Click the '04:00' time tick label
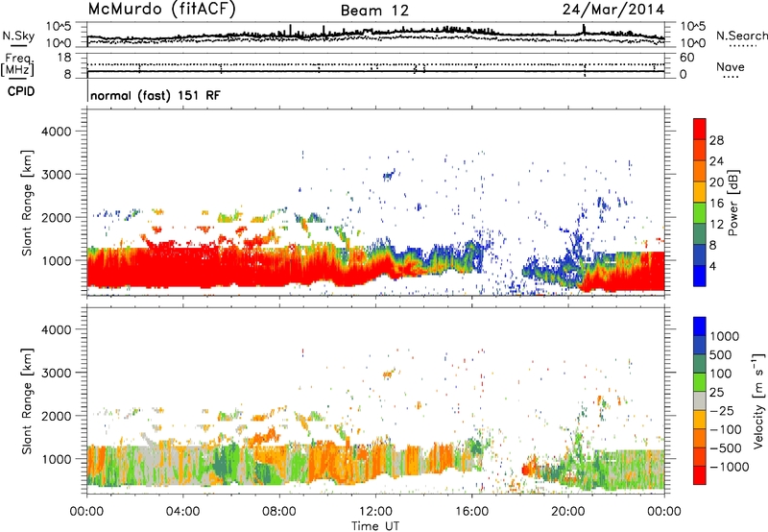Viewport: 768px width, 532px height. click(x=182, y=512)
